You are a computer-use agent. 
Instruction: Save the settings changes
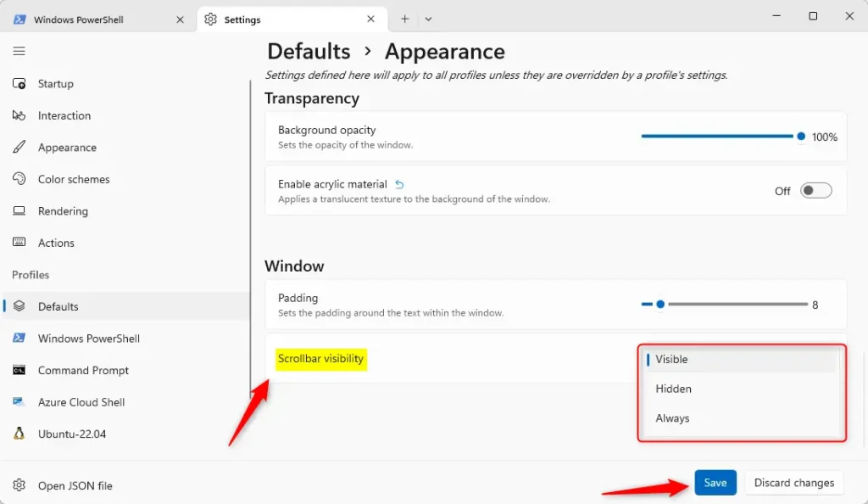pyautogui.click(x=715, y=483)
